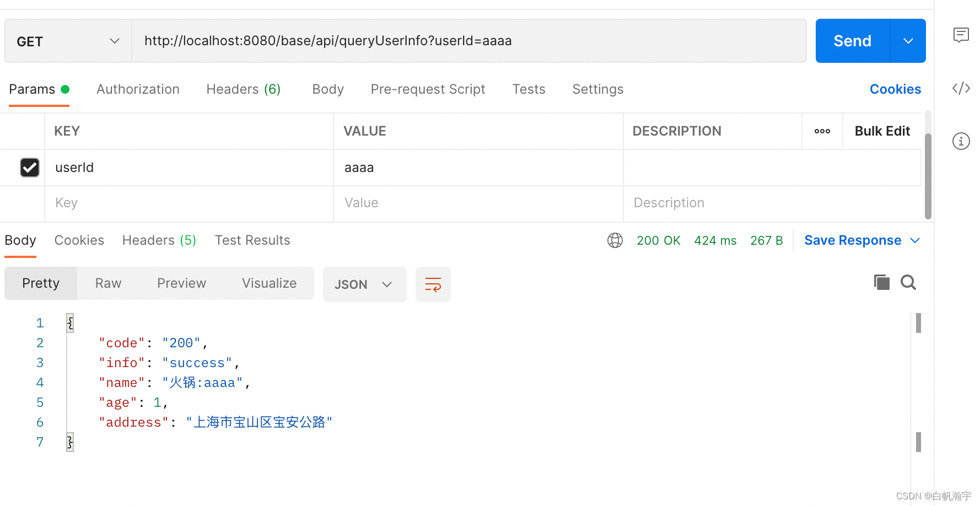Click the "code": "200" line
The width and height of the screenshot is (980, 506).
pos(153,343)
